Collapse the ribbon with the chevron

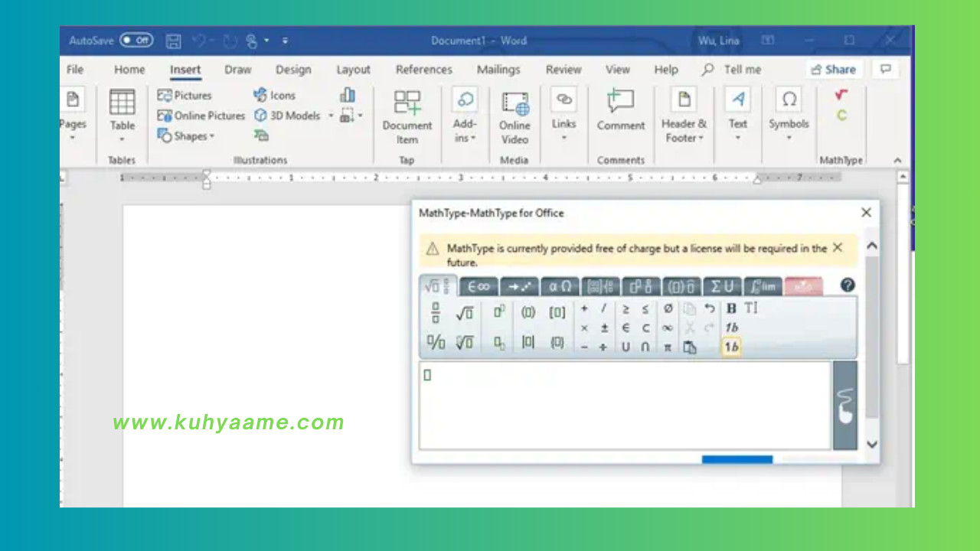click(x=898, y=160)
